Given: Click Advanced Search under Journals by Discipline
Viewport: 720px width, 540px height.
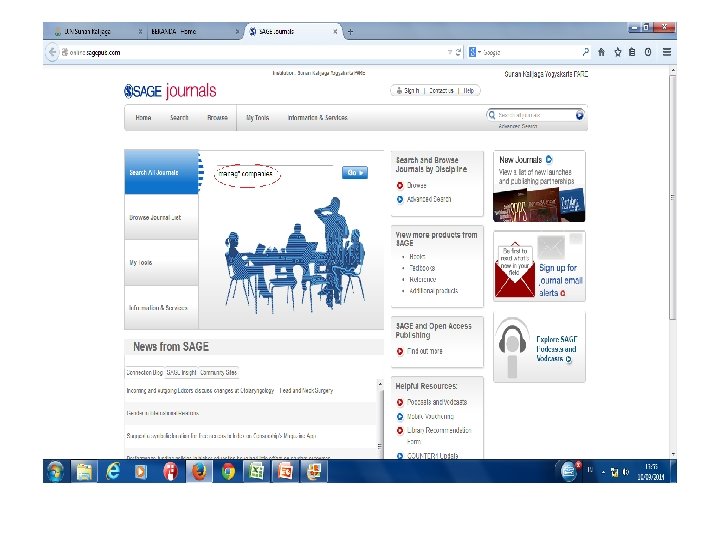Looking at the screenshot, I should click(x=429, y=199).
